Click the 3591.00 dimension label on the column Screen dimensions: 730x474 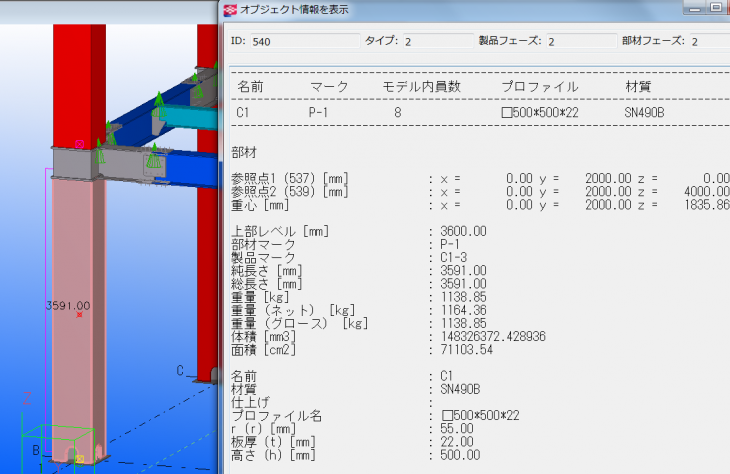[68, 306]
